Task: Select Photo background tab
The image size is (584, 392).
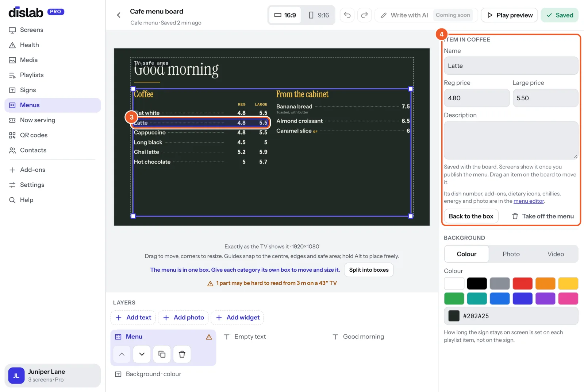Action: [511, 254]
